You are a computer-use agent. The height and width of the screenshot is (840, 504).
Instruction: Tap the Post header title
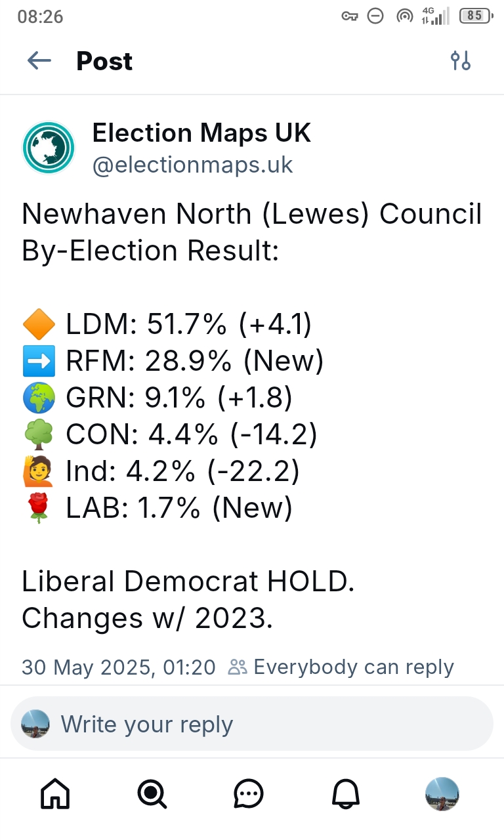[104, 61]
